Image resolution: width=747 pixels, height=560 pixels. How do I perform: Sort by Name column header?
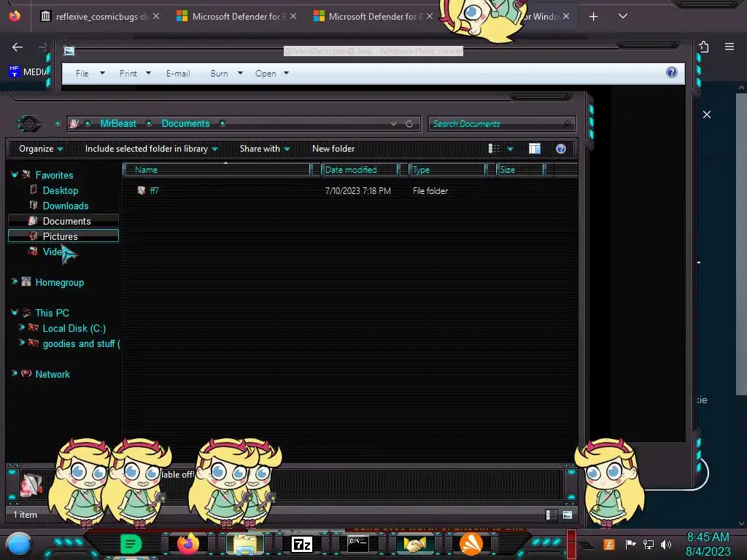[x=216, y=170]
